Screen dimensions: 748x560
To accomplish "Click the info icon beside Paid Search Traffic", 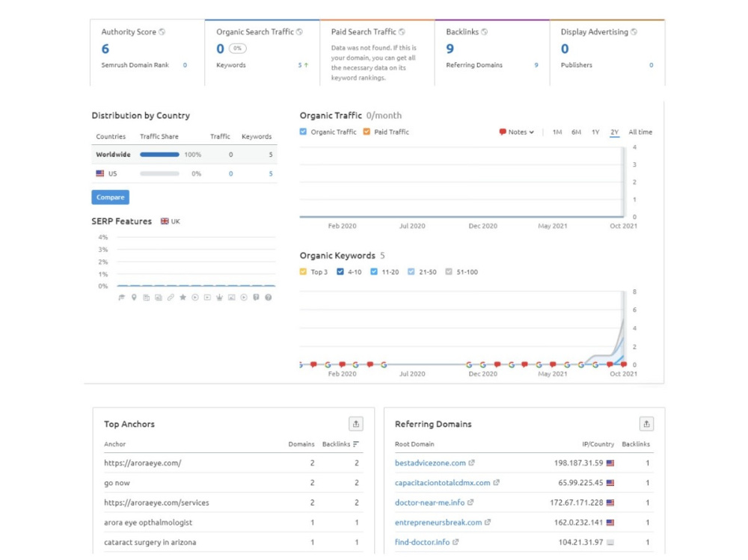I will click(402, 32).
